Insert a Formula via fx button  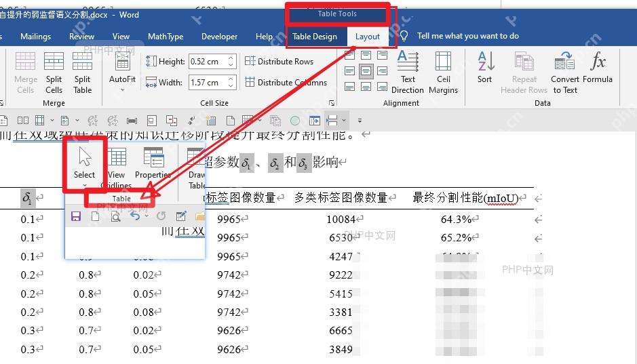[598, 67]
